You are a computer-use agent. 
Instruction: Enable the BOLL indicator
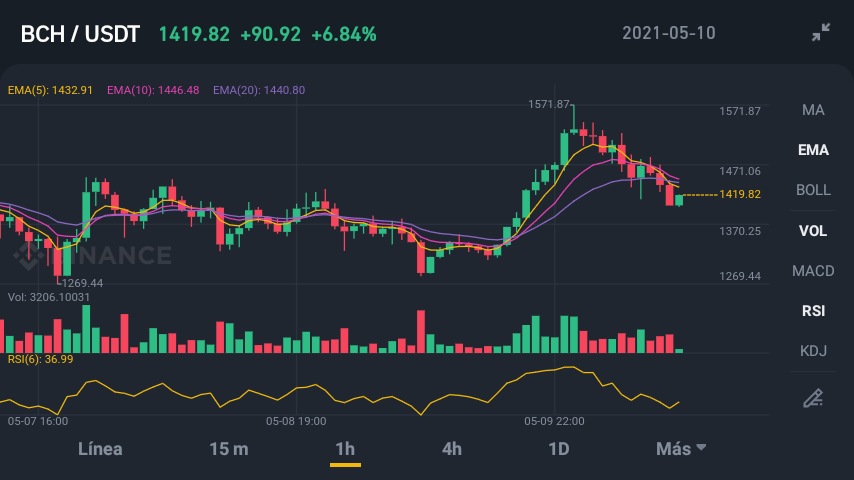coord(813,190)
